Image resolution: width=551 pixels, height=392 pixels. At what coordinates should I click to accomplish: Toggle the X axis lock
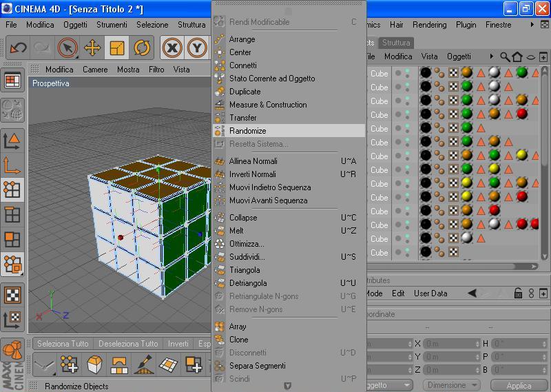[172, 48]
